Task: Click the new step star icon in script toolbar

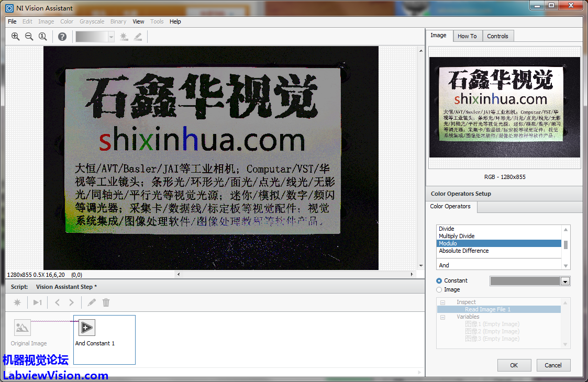Action: (x=17, y=302)
